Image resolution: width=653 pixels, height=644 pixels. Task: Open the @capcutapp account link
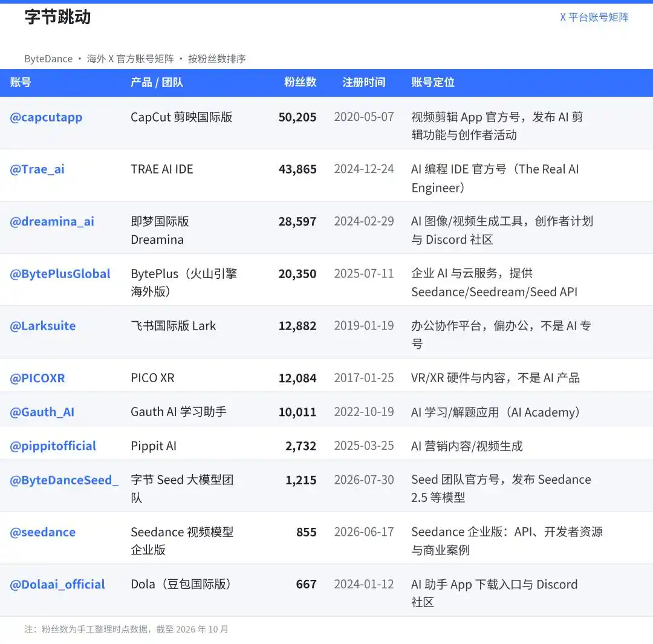click(46, 117)
